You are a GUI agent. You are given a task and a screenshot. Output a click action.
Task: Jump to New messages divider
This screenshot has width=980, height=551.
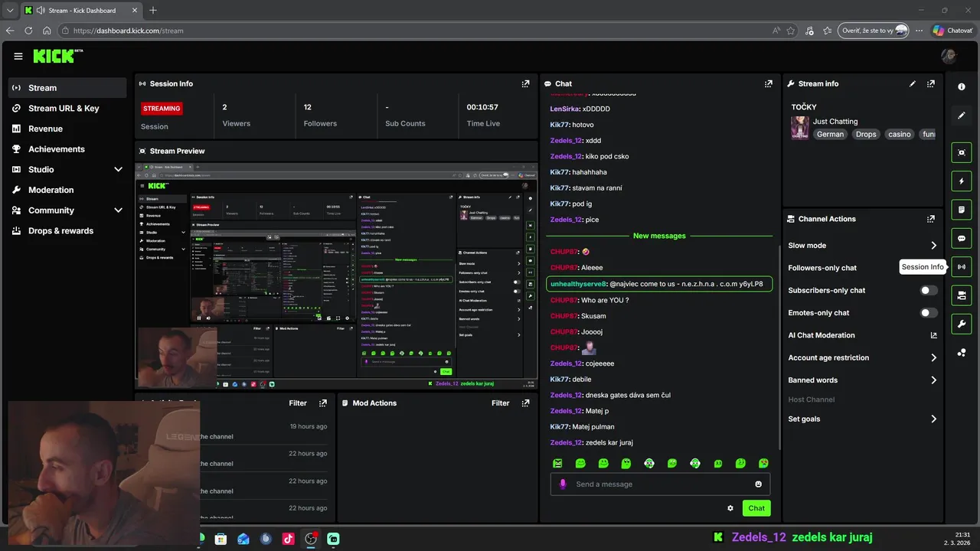click(659, 236)
